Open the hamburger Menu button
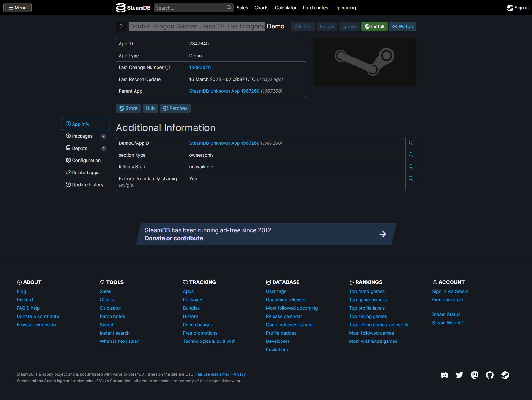532x400 pixels. (x=17, y=8)
